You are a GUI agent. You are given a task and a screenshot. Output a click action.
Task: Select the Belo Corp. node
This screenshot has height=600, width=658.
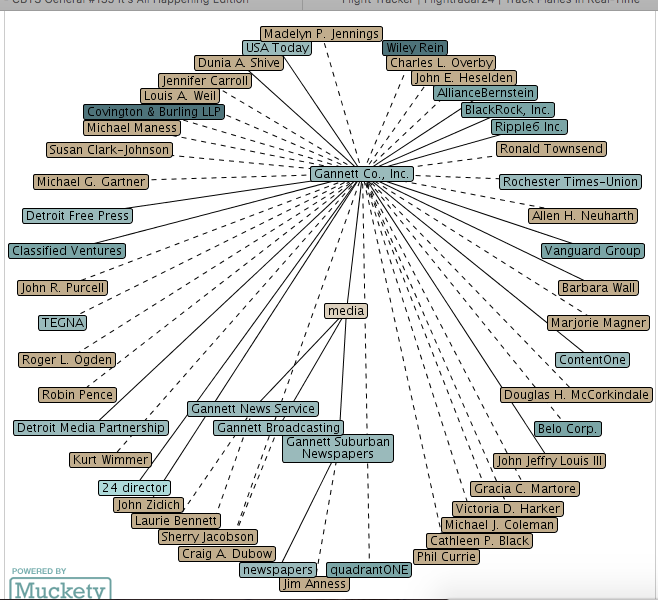click(x=568, y=429)
